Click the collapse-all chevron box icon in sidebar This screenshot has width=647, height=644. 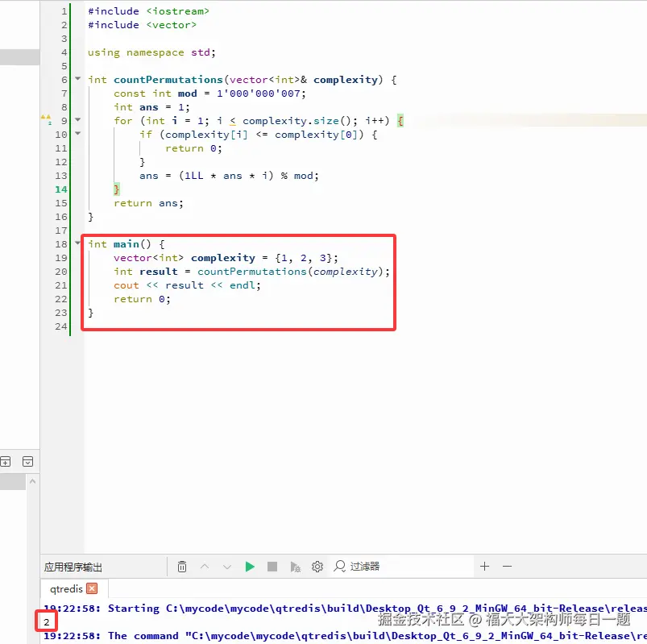point(27,462)
